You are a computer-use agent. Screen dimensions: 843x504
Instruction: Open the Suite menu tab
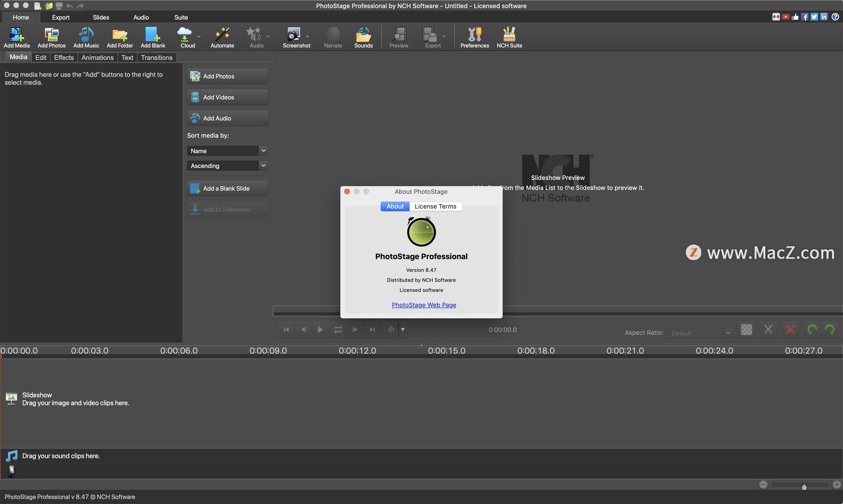tap(181, 18)
